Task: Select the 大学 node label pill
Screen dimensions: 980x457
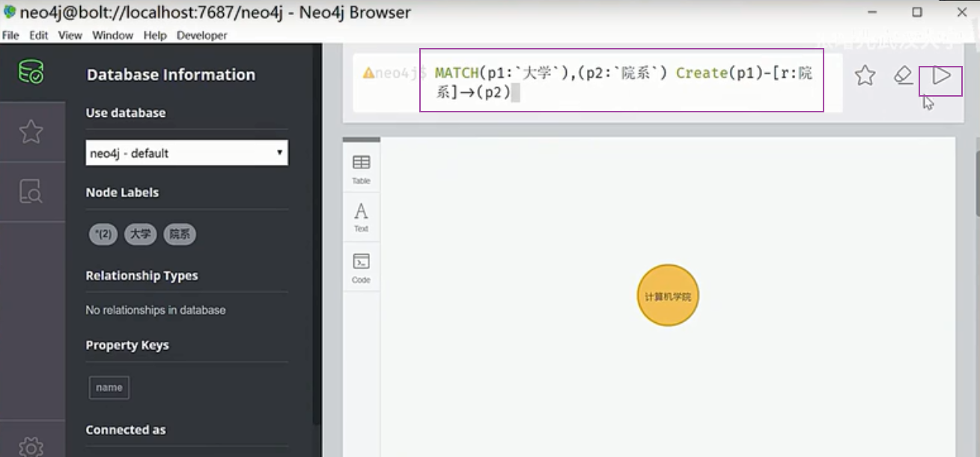Action: (x=141, y=234)
